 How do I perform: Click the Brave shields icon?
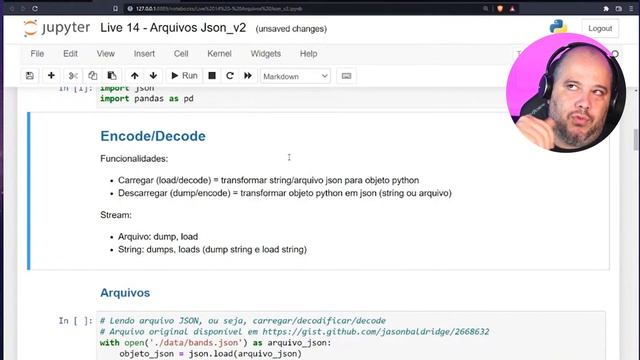pos(500,9)
